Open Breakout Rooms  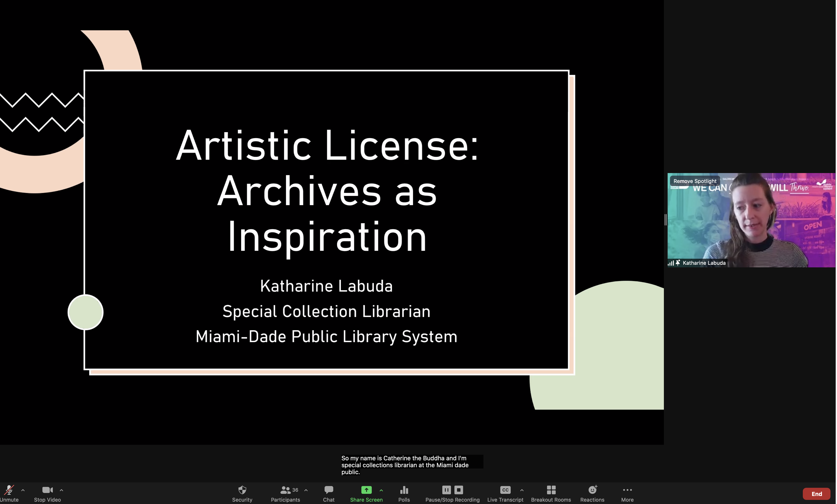[x=551, y=490]
